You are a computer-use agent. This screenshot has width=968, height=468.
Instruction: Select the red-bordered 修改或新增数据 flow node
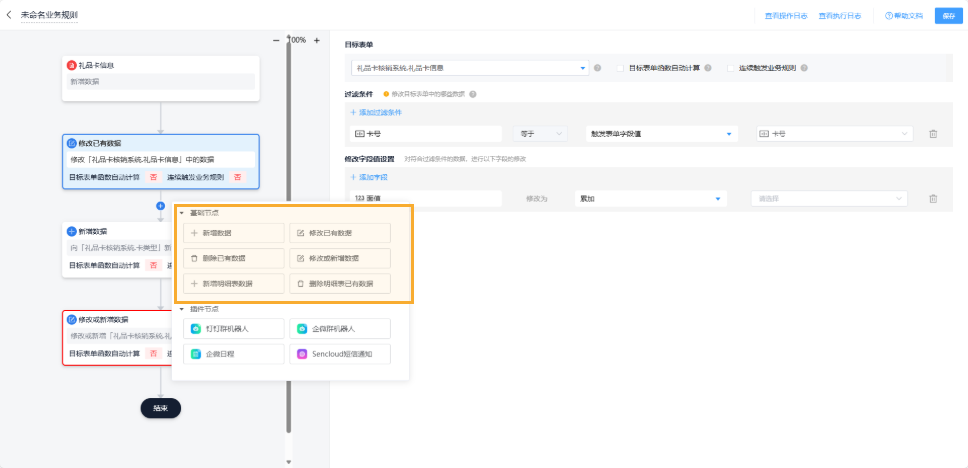click(117, 338)
